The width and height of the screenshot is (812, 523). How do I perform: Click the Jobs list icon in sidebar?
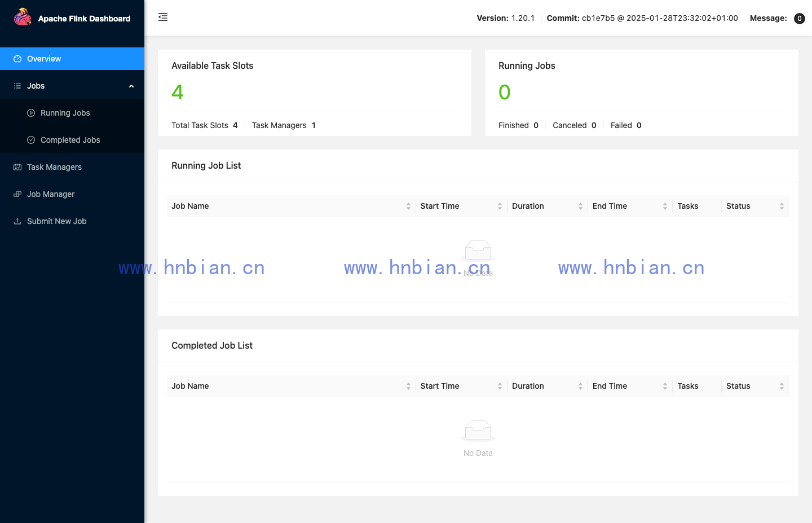pyautogui.click(x=17, y=86)
